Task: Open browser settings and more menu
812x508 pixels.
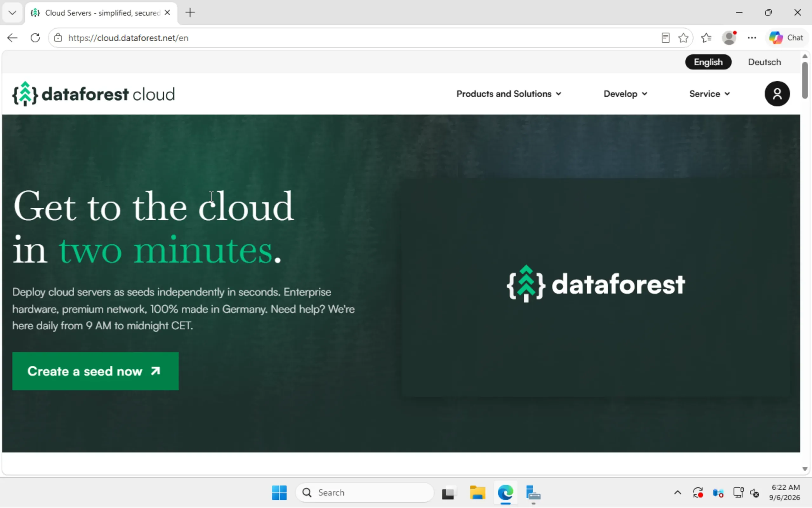Action: coord(752,38)
